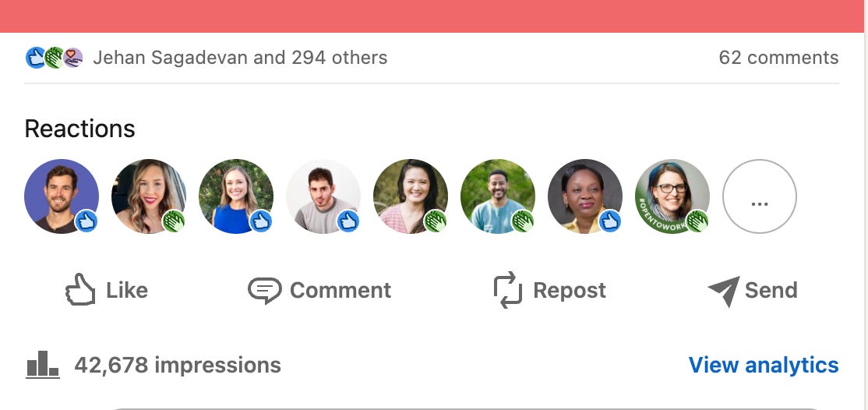Image resolution: width=868 pixels, height=410 pixels.
Task: Click the Send paper plane icon
Action: point(724,291)
